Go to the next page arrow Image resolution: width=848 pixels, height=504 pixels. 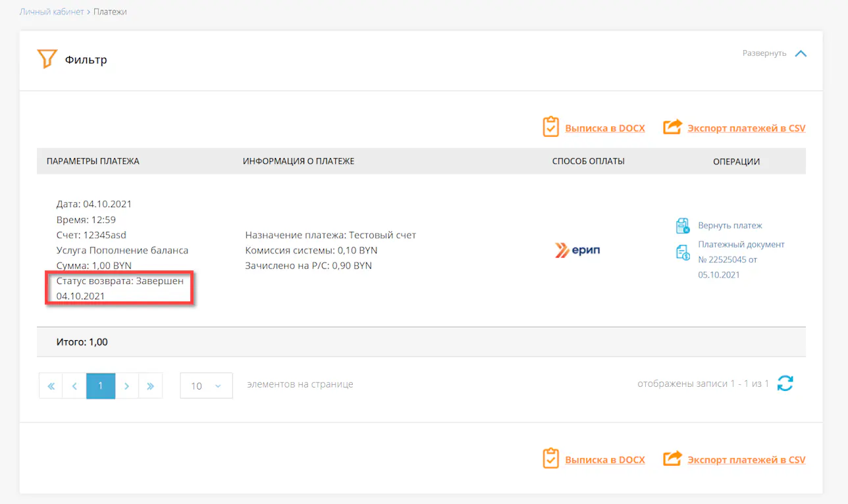[126, 386]
